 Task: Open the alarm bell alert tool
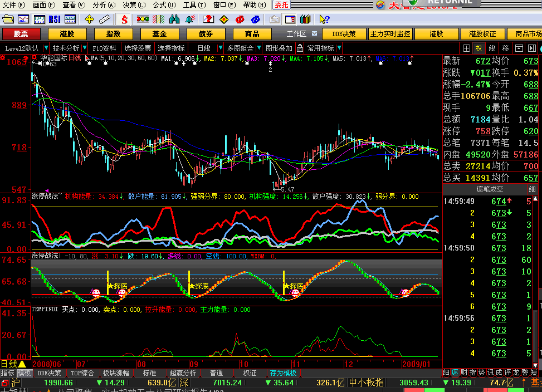point(190,19)
